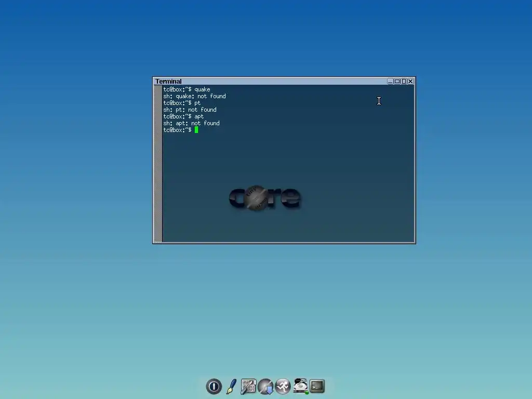The height and width of the screenshot is (399, 532).
Task: Launch the Terminal icon in the dock
Action: 317,386
